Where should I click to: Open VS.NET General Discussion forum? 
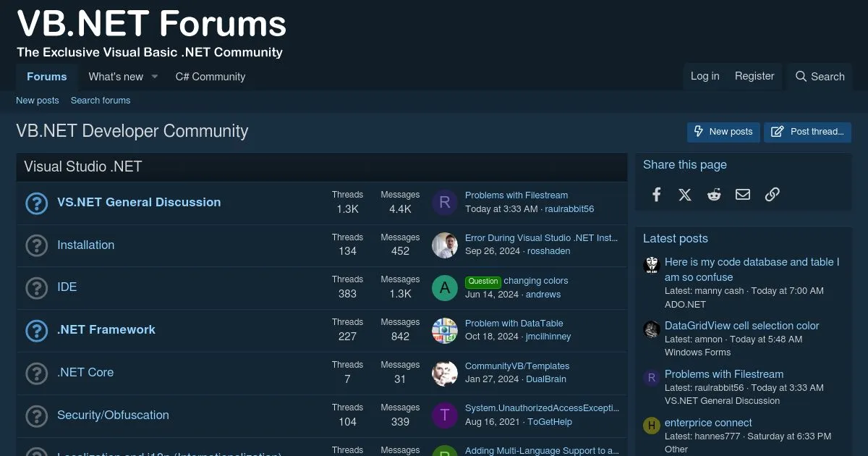(139, 203)
